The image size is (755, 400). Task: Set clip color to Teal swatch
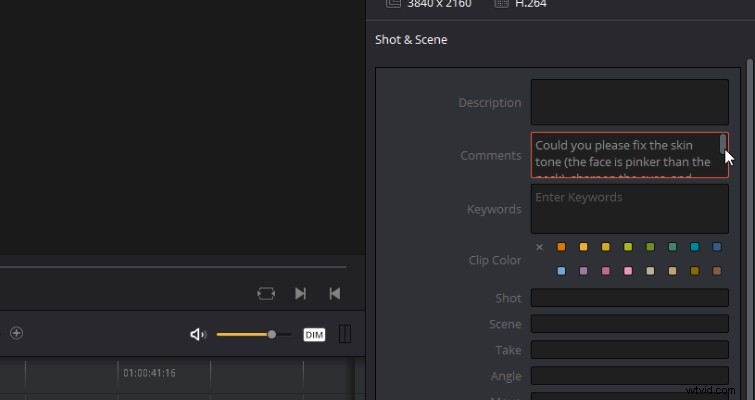coord(694,247)
